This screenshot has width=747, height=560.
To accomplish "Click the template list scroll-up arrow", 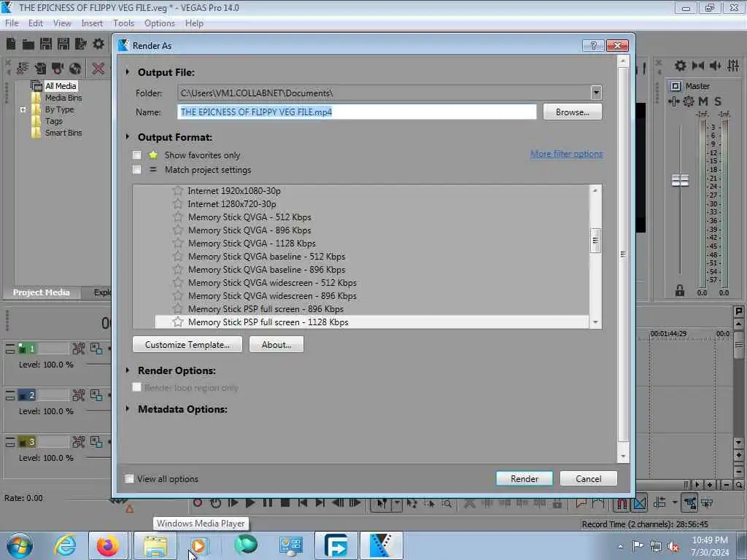I will pos(595,190).
